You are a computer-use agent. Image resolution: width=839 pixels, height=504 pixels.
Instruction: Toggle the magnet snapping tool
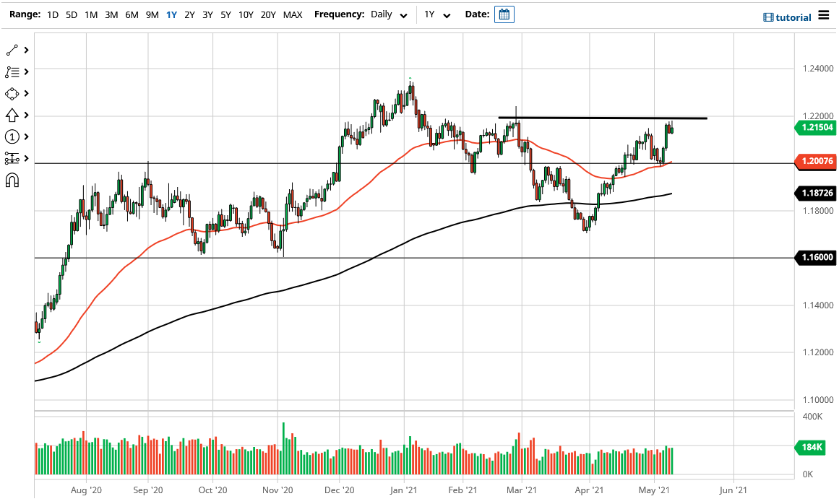click(13, 180)
